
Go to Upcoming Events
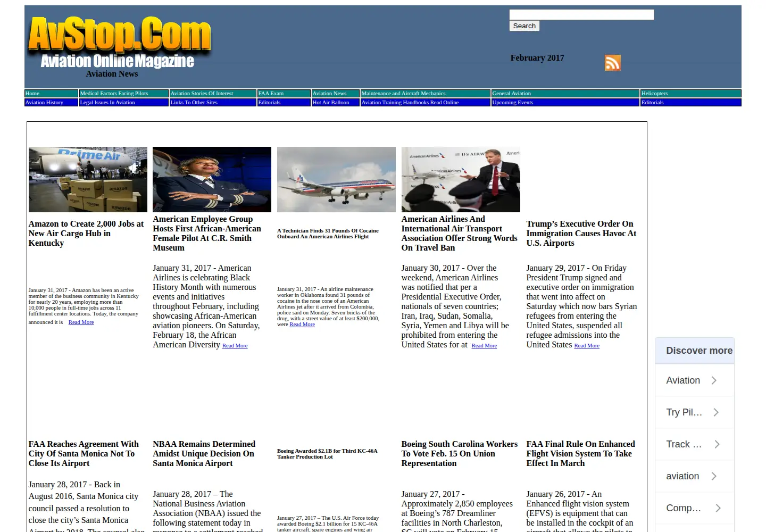(513, 103)
